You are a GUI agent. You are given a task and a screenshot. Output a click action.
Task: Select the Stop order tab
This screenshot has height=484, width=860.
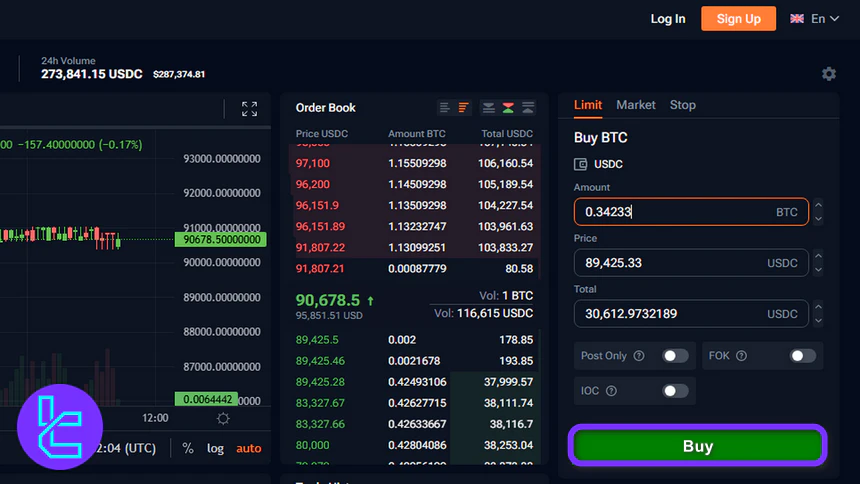click(683, 105)
